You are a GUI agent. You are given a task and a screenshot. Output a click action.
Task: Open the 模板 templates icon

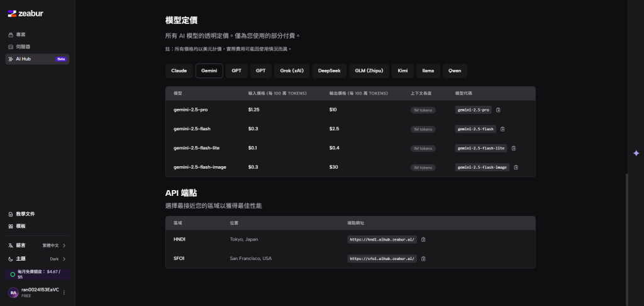pos(11,226)
